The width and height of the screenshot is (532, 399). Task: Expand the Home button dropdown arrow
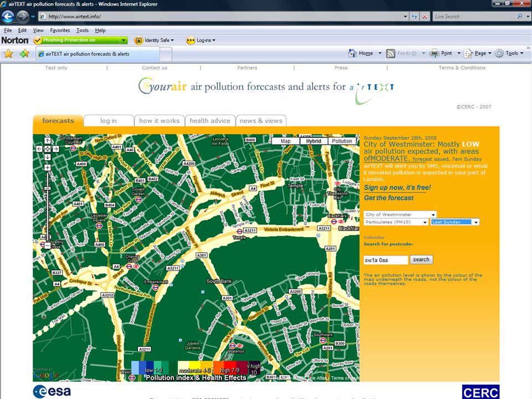point(380,53)
